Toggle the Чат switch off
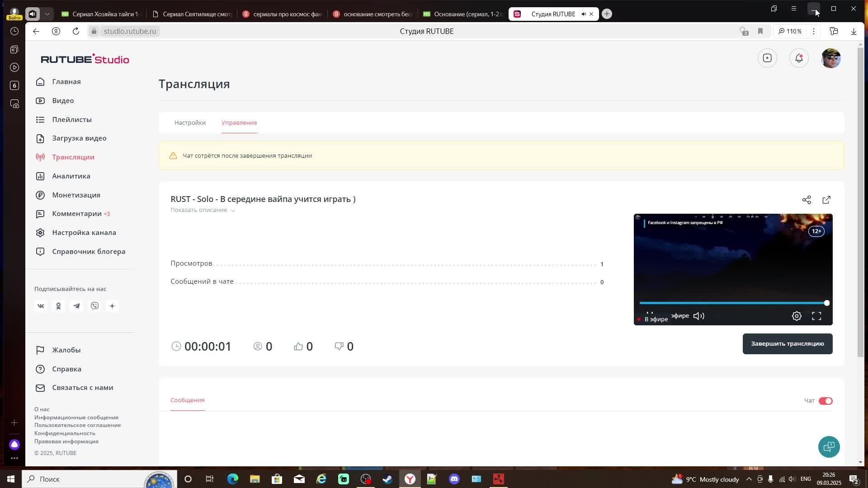The height and width of the screenshot is (488, 868). [x=826, y=401]
